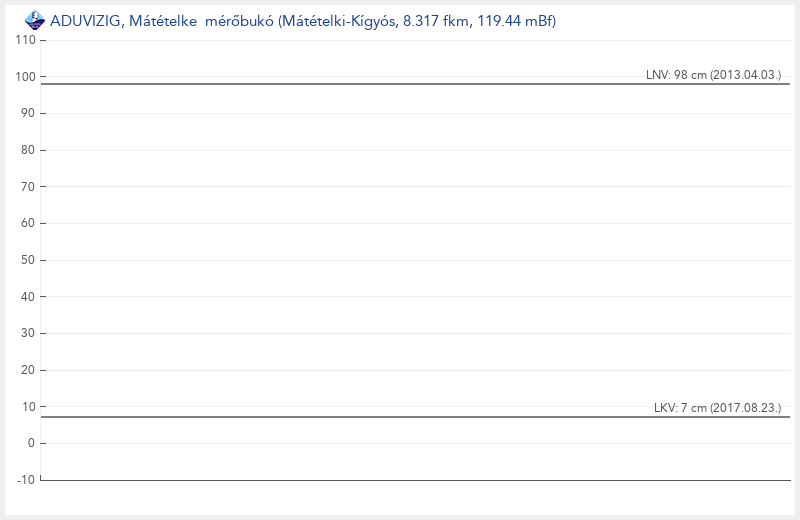Click the 60 y-axis label
The width and height of the screenshot is (800, 520).
click(29, 224)
